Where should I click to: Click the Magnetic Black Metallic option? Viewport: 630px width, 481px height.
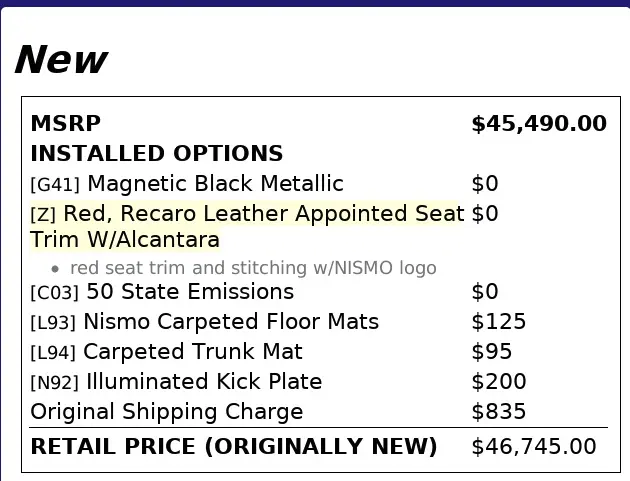pyautogui.click(x=215, y=184)
